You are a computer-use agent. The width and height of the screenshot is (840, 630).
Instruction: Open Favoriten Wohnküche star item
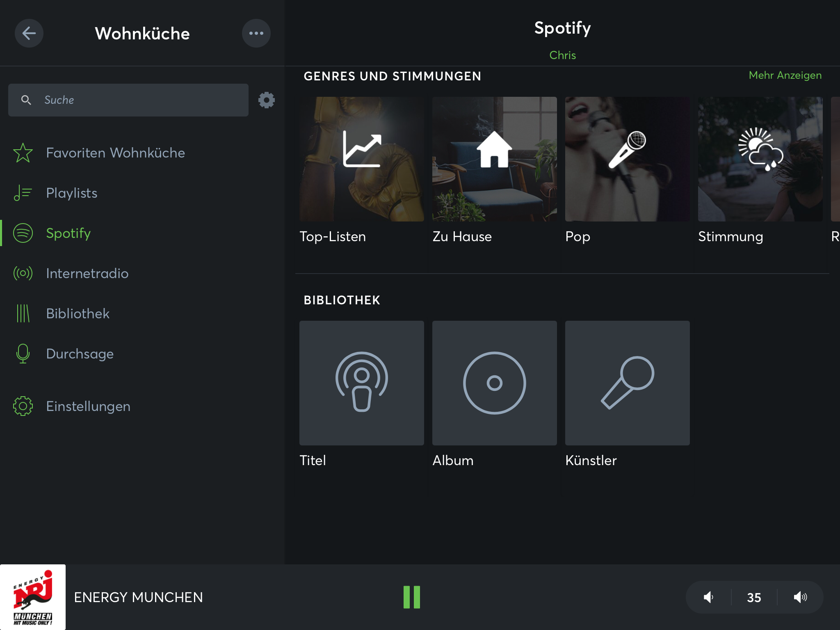click(x=115, y=153)
